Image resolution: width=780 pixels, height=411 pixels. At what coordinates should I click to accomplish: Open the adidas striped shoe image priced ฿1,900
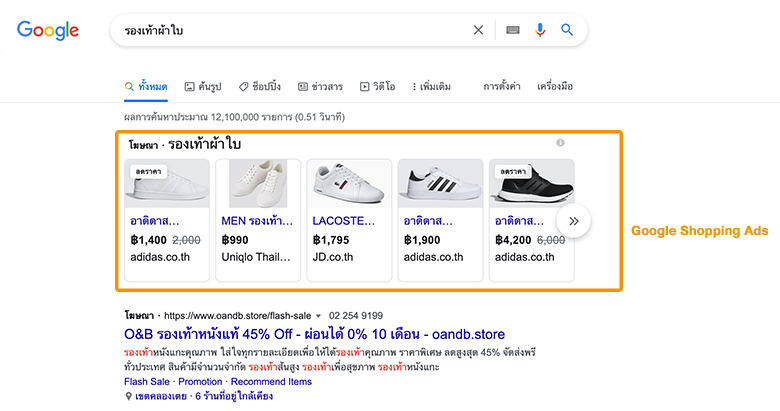tap(440, 184)
